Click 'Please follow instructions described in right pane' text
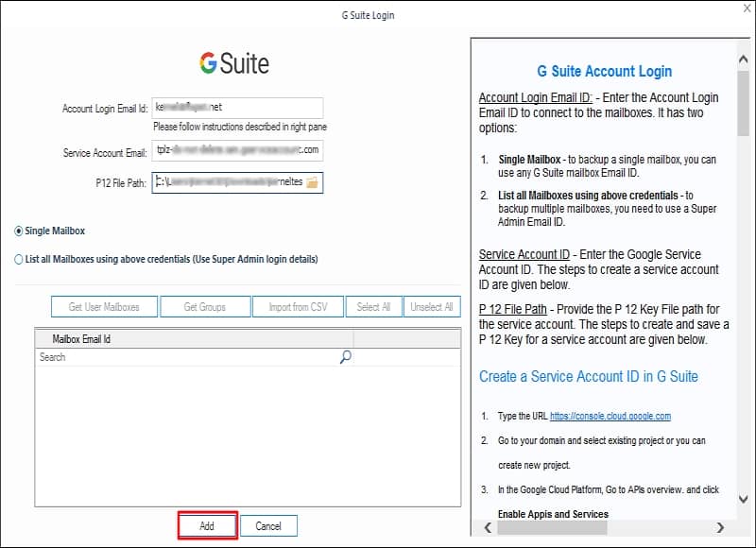The image size is (756, 548). point(240,127)
